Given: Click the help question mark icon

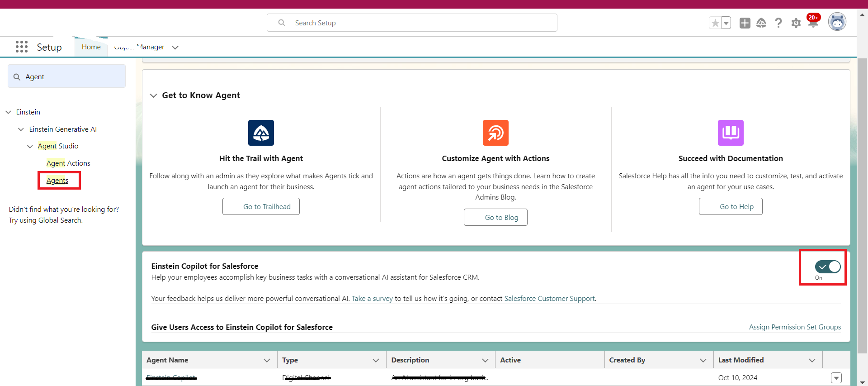Looking at the screenshot, I should [778, 23].
